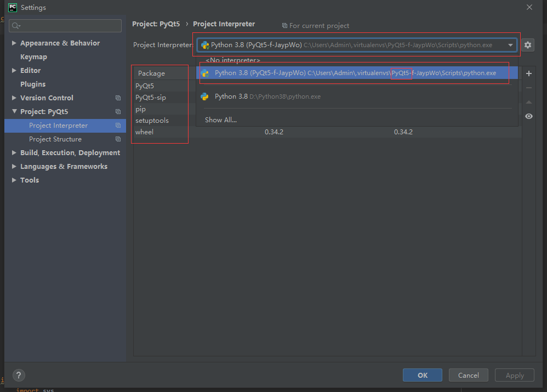Click the PyCharm logo in the title bar
Image resolution: width=547 pixels, height=392 pixels.
12,7
